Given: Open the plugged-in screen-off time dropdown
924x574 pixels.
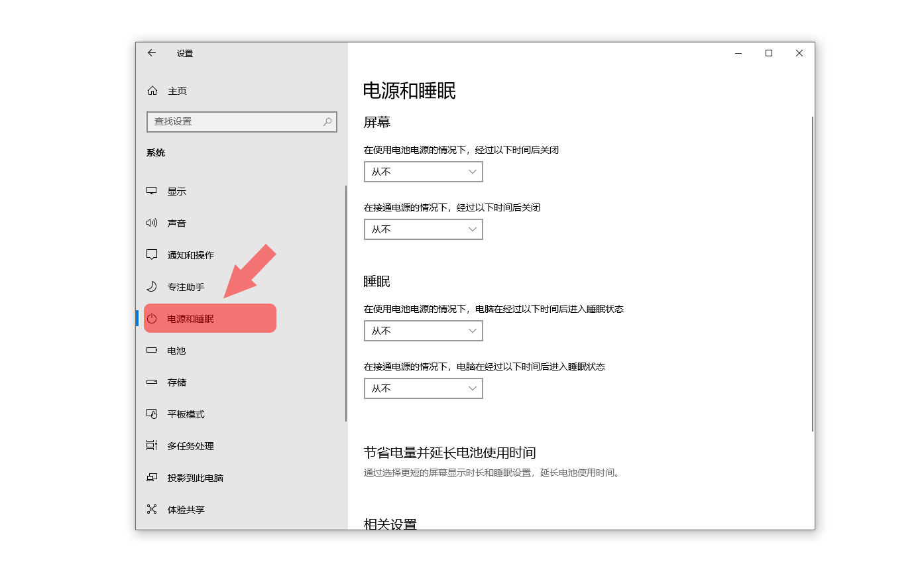Looking at the screenshot, I should pyautogui.click(x=423, y=229).
